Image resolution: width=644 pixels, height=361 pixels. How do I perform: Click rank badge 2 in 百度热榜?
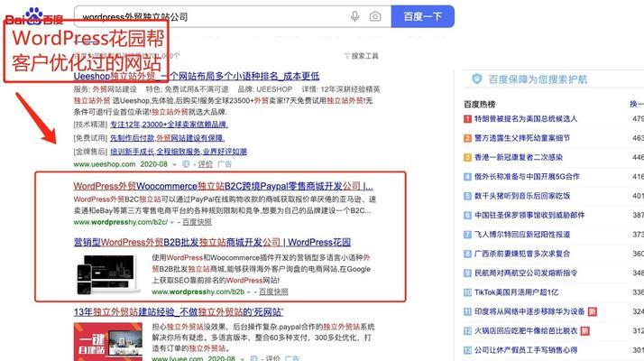click(467, 138)
